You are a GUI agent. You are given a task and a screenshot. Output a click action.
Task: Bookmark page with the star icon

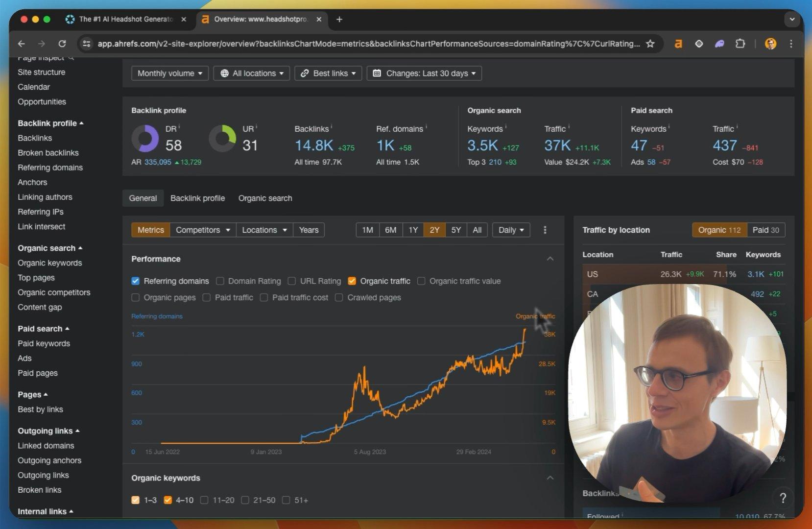coord(650,44)
